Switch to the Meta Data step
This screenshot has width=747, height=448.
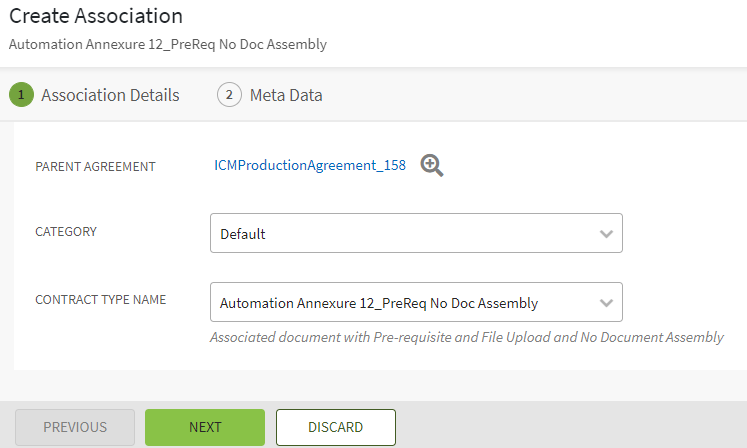[286, 95]
